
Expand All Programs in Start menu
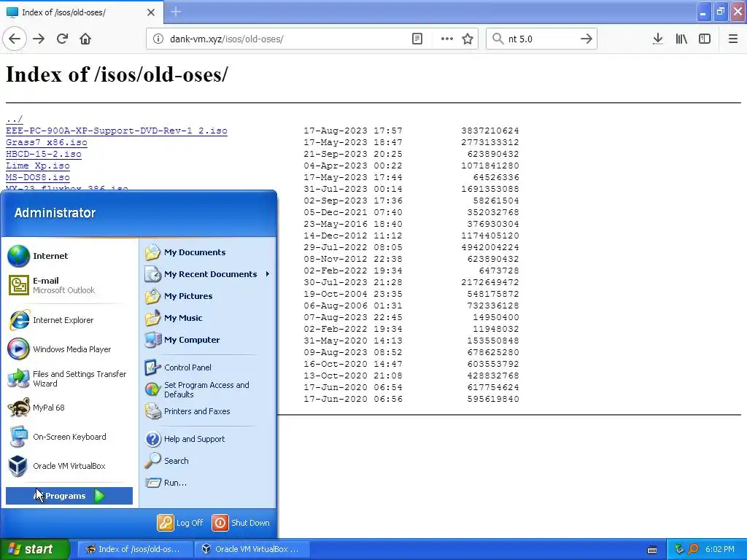69,496
